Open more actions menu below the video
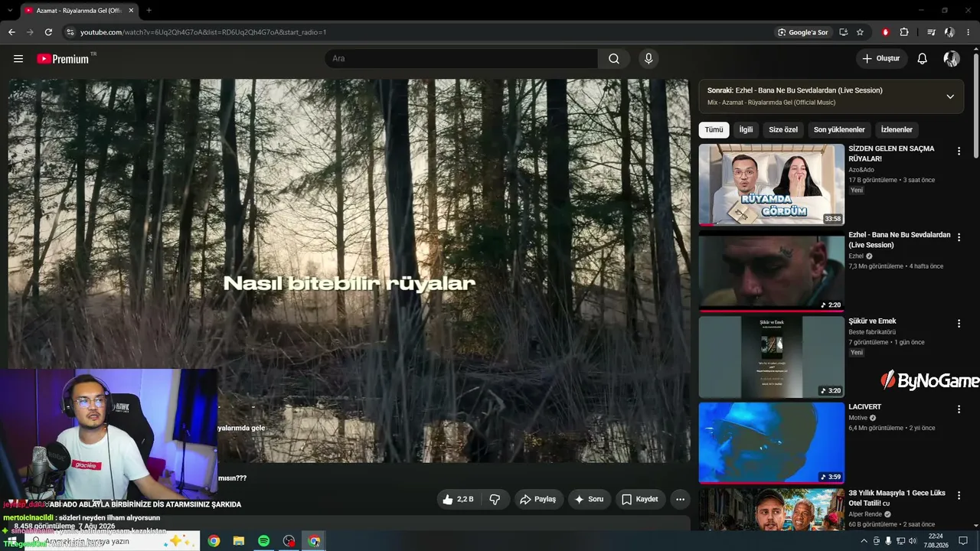 point(680,499)
